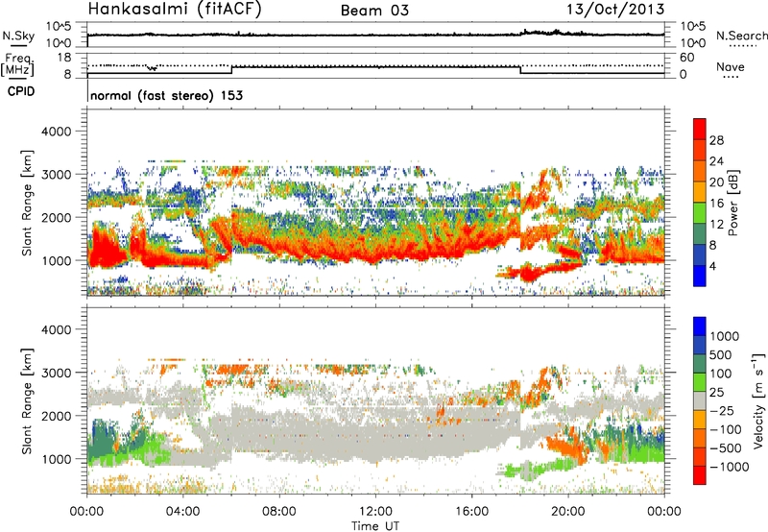Click the 3000 tick in the power panel
This screenshot has width=768, height=532.
coord(56,175)
